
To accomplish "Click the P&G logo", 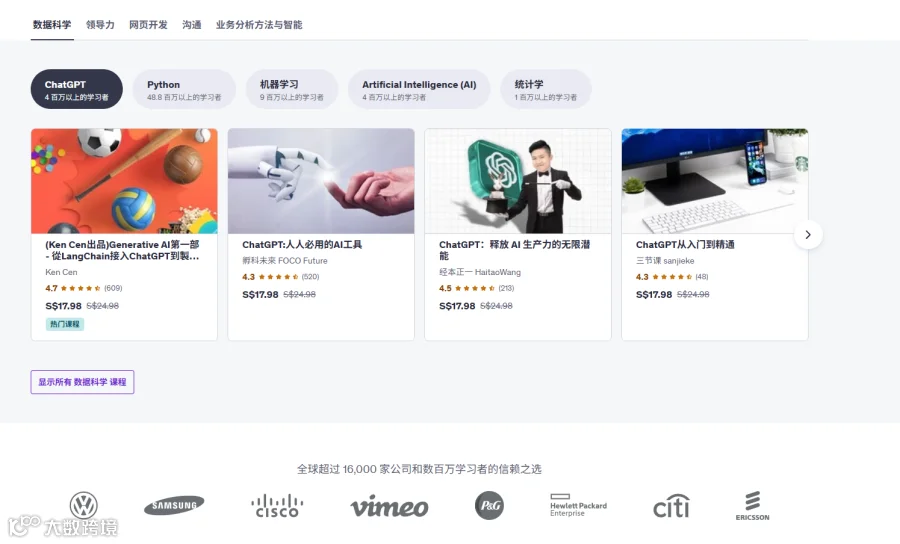I will (489, 506).
